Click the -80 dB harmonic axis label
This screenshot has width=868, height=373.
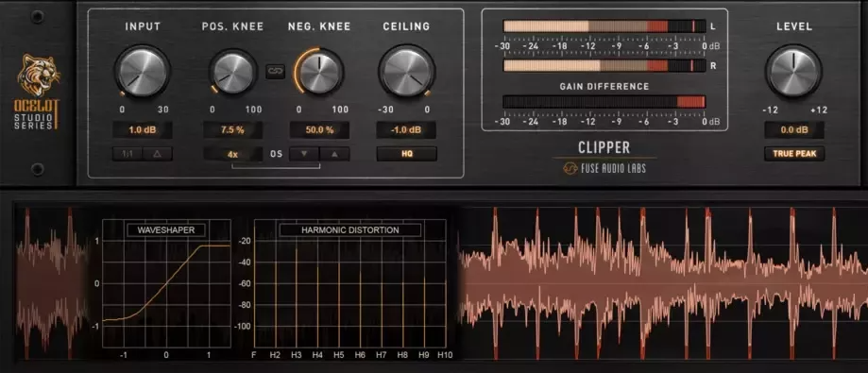[x=244, y=305]
